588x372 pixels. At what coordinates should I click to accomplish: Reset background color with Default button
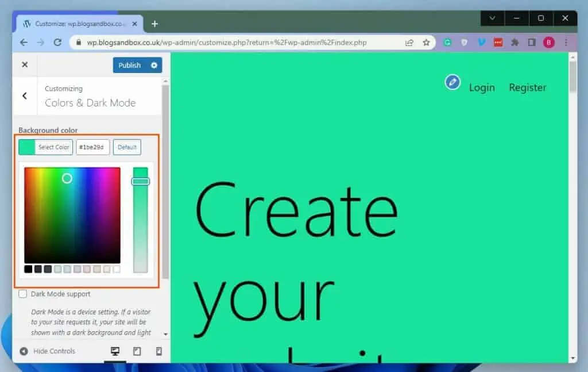[x=127, y=147]
